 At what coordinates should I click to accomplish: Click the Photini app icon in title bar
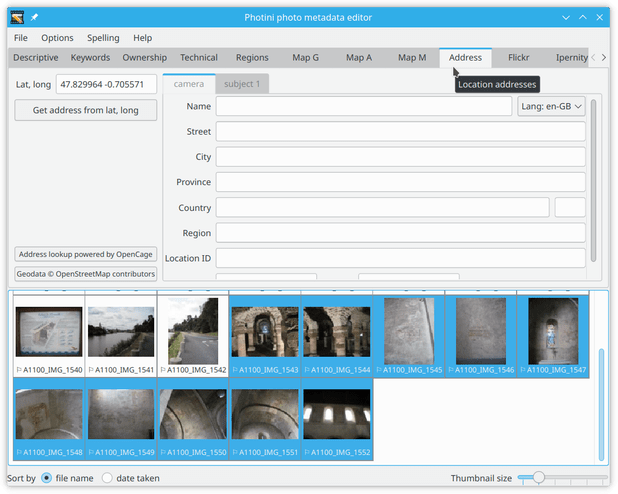pos(17,17)
